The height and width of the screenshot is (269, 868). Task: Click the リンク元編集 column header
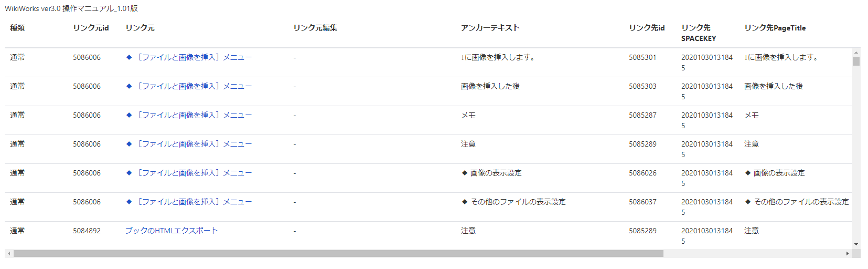(x=315, y=28)
